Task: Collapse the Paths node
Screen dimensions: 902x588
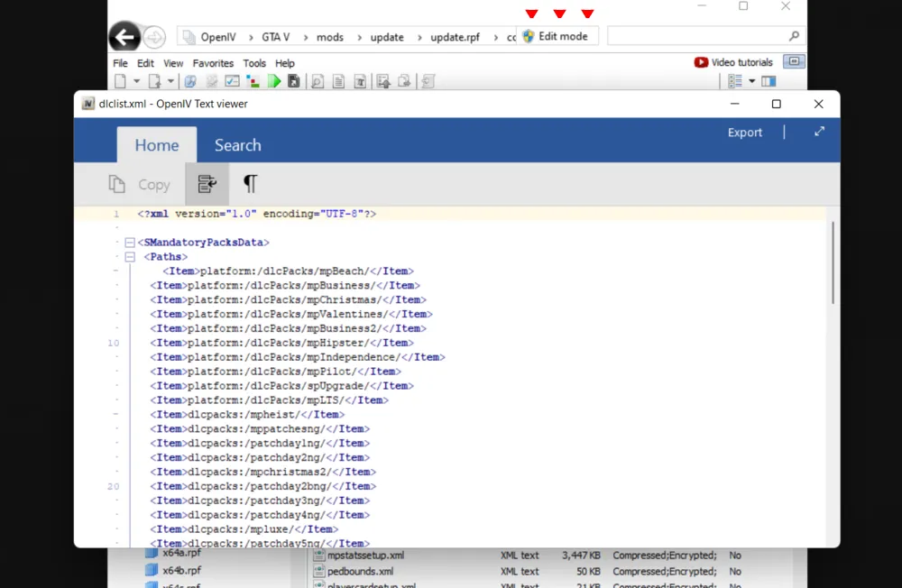Action: pyautogui.click(x=130, y=257)
